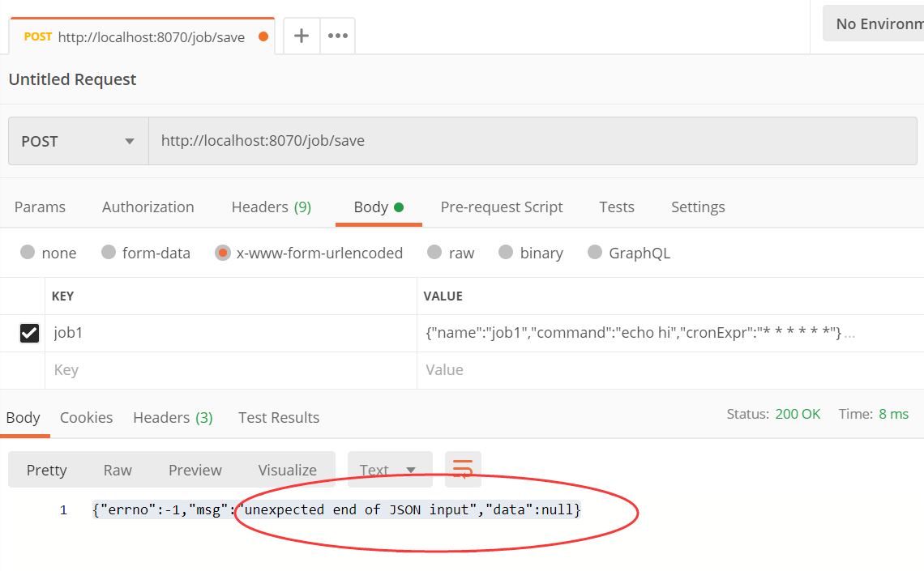Viewport: 924px width, 571px height.
Task: Click the Raw response view button
Action: pyautogui.click(x=118, y=470)
